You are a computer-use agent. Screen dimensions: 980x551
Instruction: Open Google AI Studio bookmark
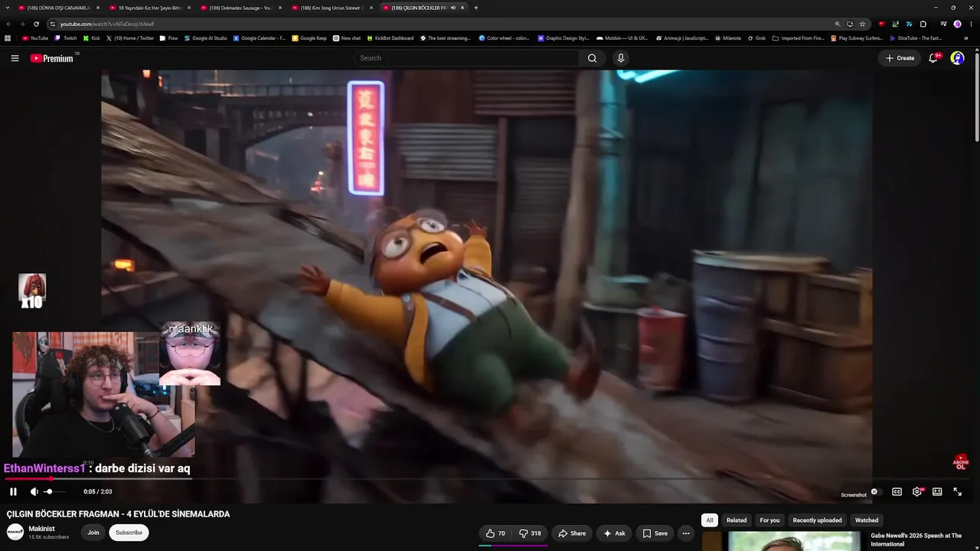coord(205,38)
